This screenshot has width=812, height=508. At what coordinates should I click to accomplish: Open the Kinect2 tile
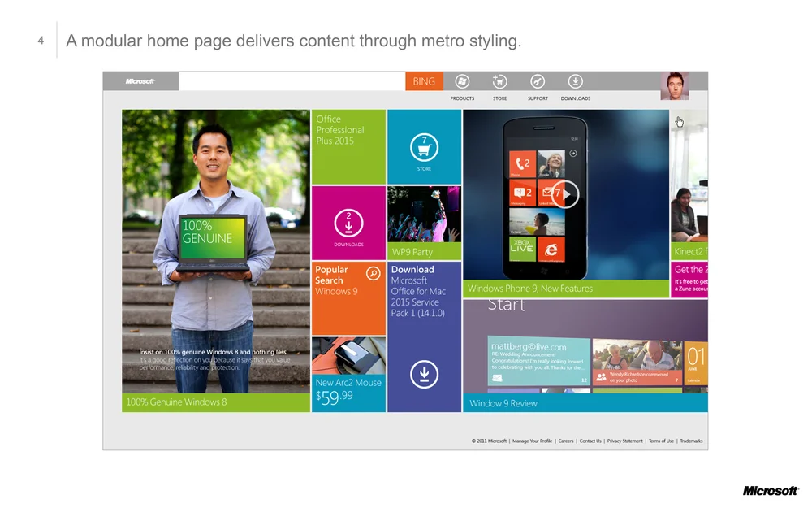[689, 184]
